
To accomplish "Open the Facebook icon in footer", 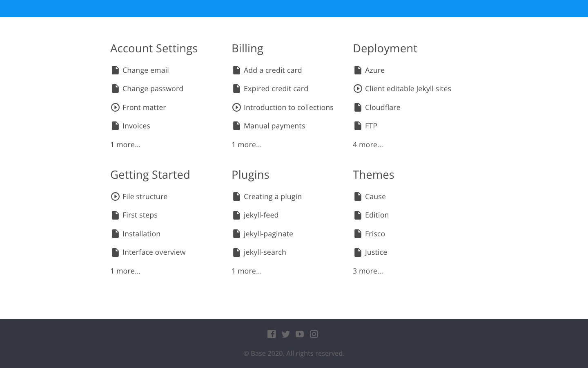I will (272, 334).
